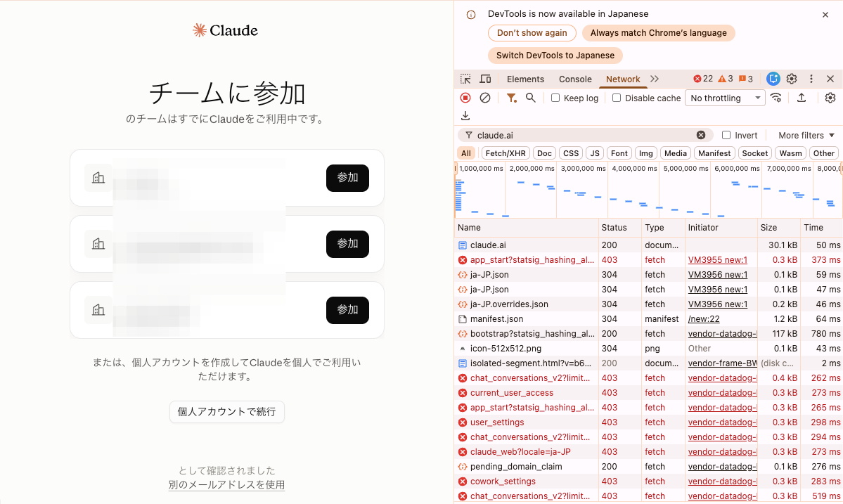Sort requests by Name column
The height and width of the screenshot is (504, 843).
(x=527, y=228)
